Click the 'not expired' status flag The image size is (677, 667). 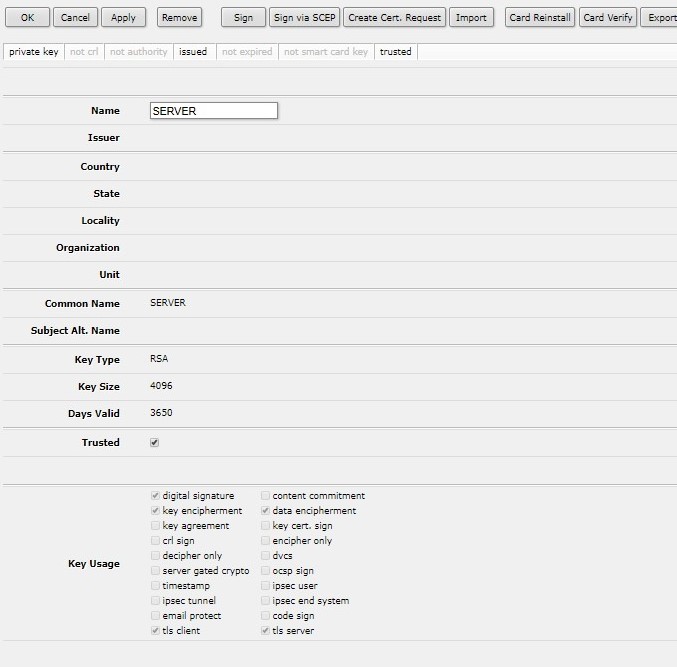click(247, 52)
